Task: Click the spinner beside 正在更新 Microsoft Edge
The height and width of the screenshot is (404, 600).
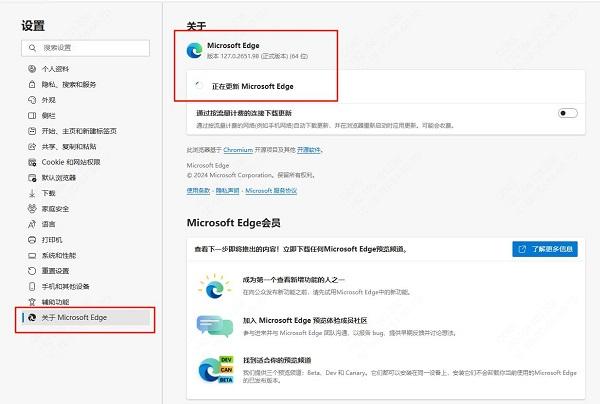Action: 199,86
